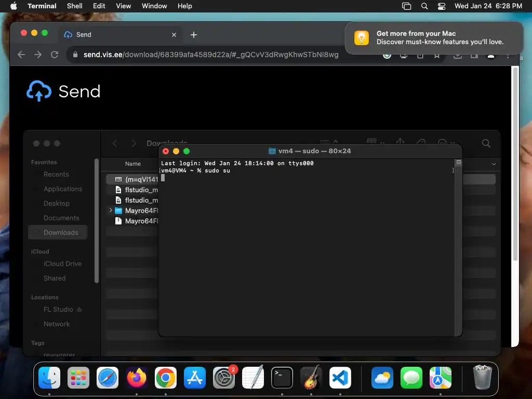Select the Send tab in Chrome
This screenshot has height=399, width=532.
(121, 35)
